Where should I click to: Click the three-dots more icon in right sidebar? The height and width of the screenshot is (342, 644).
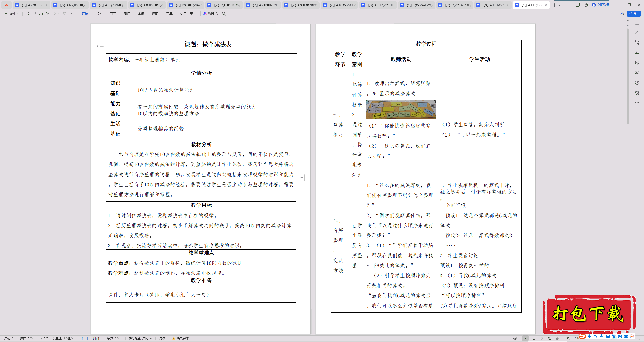(x=637, y=103)
